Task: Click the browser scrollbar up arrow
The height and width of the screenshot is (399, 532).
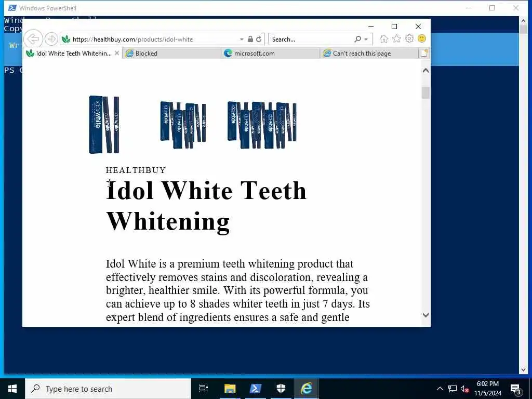Action: pyautogui.click(x=425, y=71)
